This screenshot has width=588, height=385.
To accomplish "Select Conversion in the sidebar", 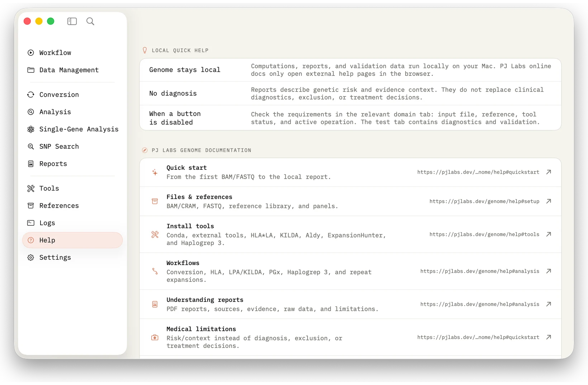I will (72, 95).
